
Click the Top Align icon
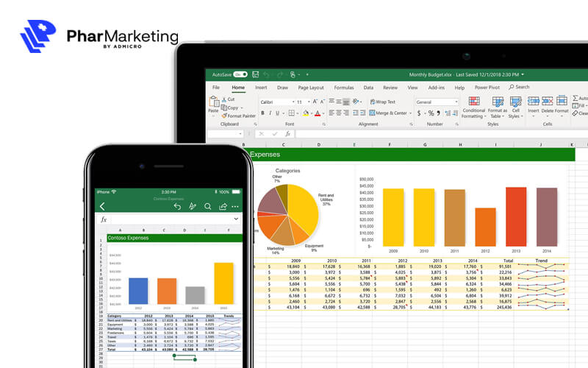(x=331, y=102)
